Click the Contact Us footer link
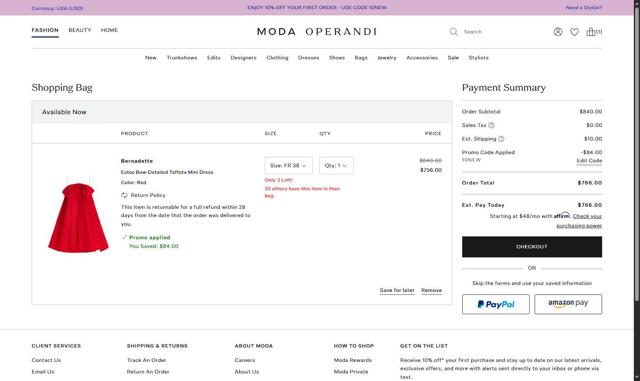640x381 pixels. [x=46, y=360]
